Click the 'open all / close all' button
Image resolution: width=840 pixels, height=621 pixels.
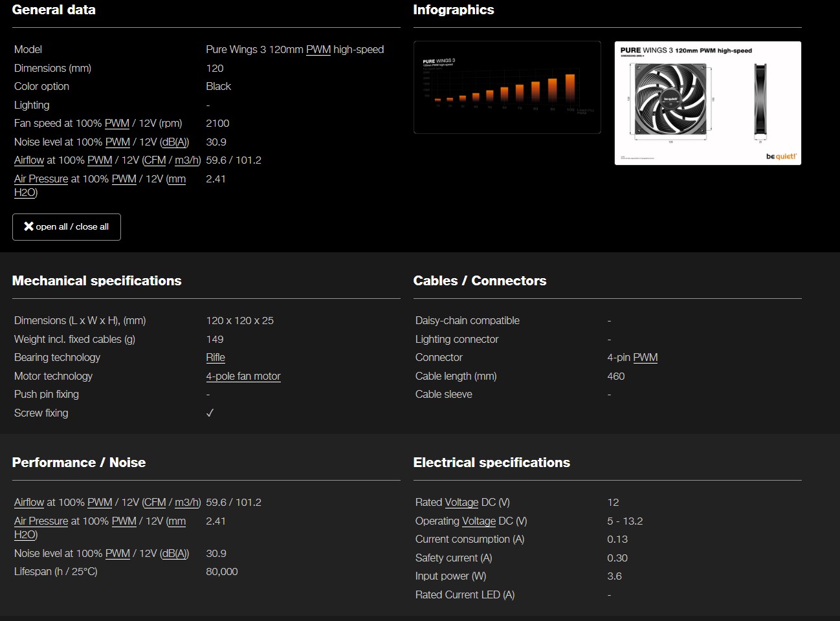(x=67, y=227)
